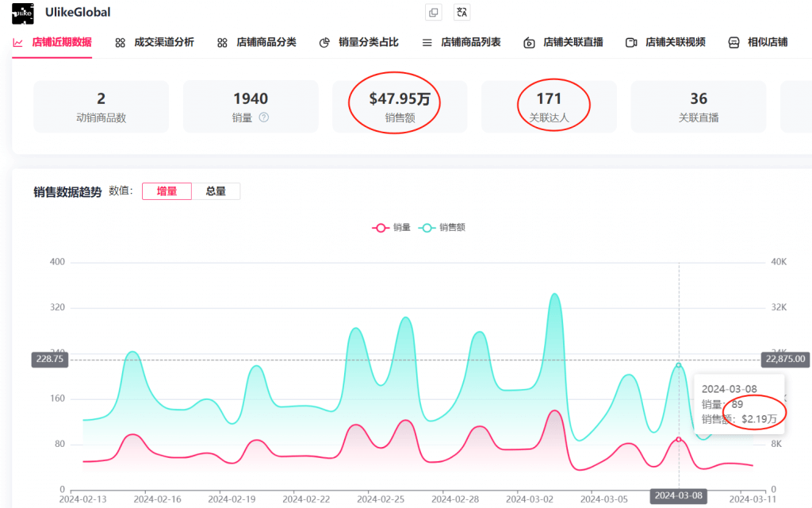Click the translate icon next to copy

(x=461, y=12)
